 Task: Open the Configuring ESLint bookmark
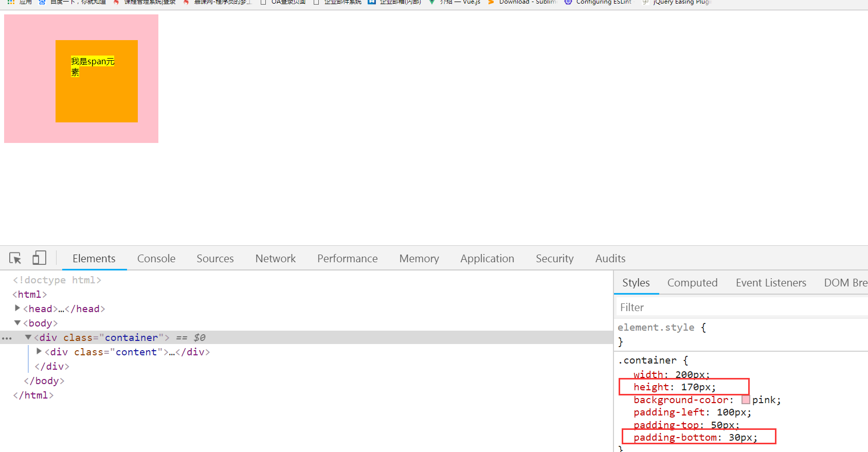coord(599,3)
